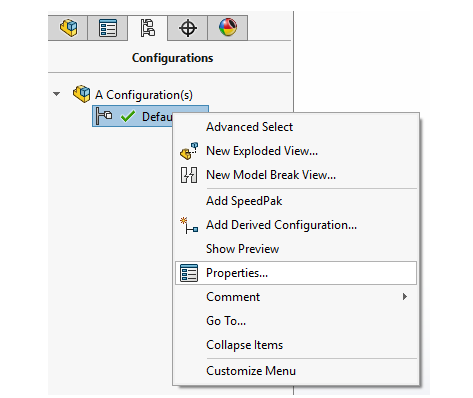Select the A Configuration(s) tree item

144,95
